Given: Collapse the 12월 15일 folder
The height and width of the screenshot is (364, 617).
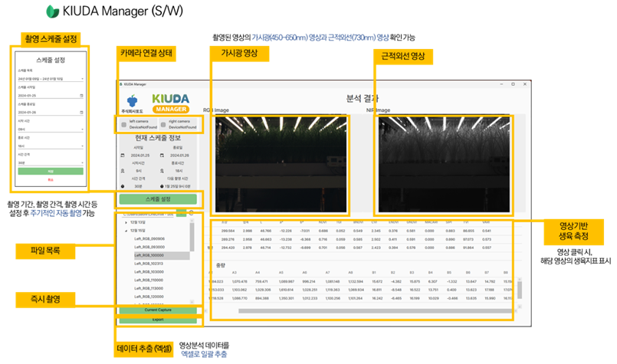Looking at the screenshot, I should [x=126, y=231].
